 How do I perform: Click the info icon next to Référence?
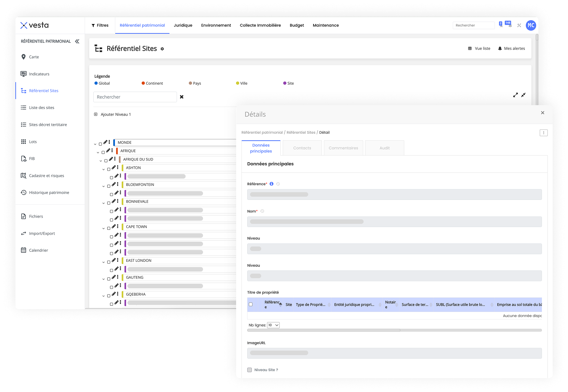(272, 184)
